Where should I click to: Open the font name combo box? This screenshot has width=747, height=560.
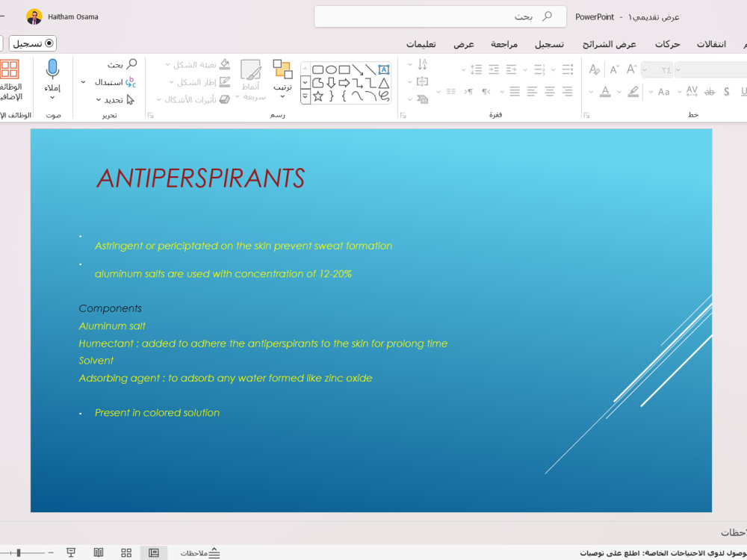[711, 70]
